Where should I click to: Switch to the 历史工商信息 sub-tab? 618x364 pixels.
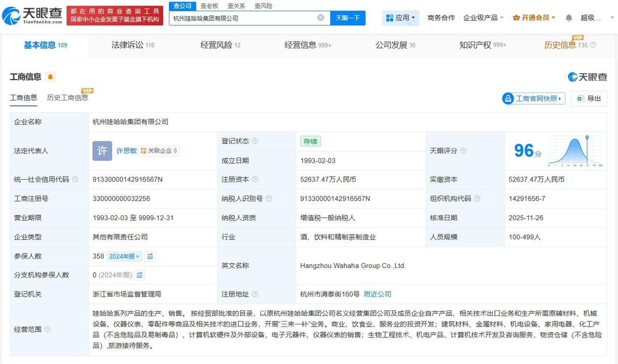[68, 98]
